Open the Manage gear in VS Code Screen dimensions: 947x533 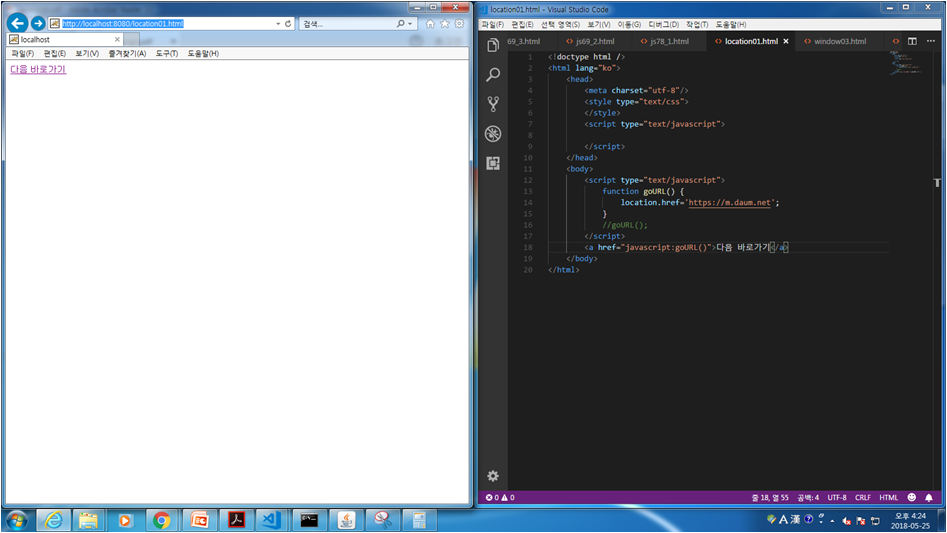click(x=493, y=476)
